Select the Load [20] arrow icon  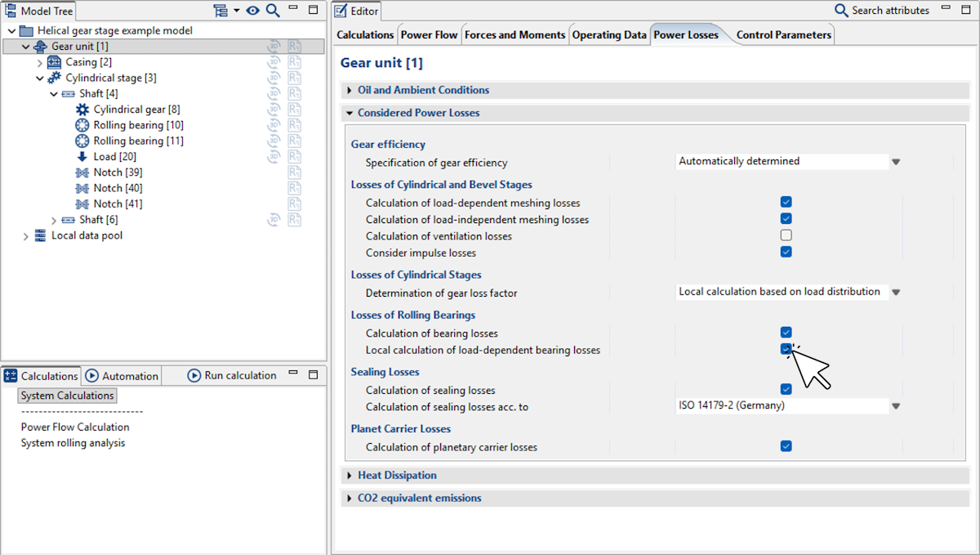coord(82,157)
